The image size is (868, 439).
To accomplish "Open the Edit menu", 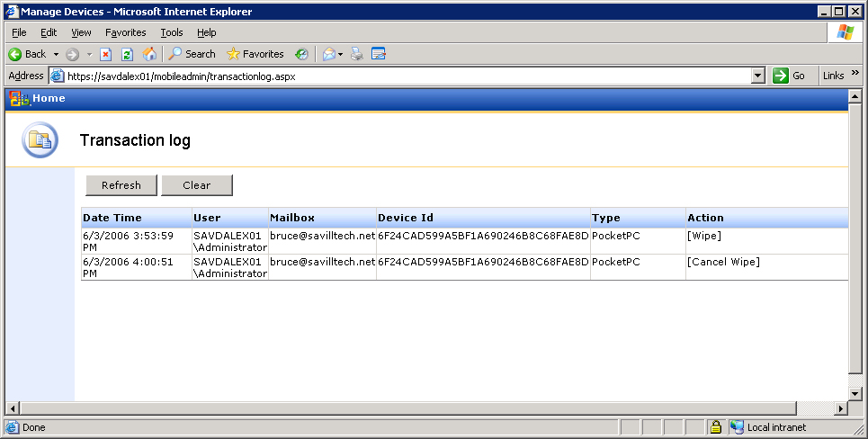I will point(49,32).
